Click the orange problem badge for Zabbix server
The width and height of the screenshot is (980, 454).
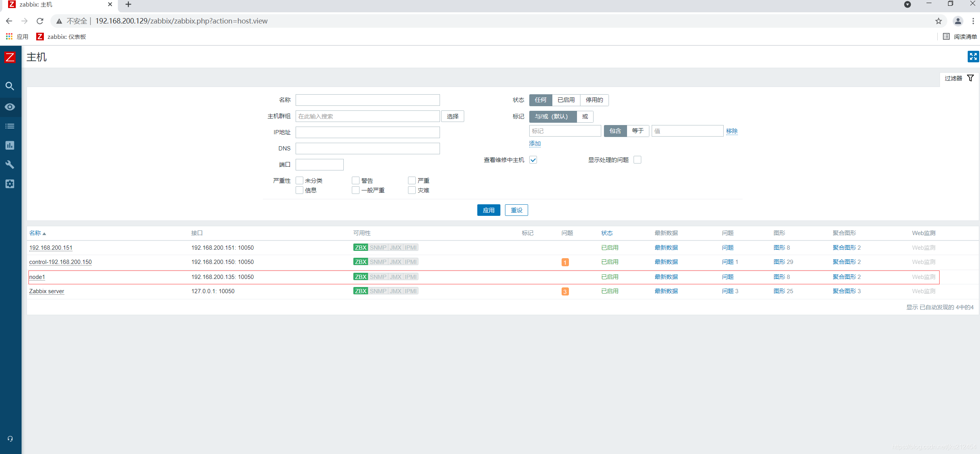pyautogui.click(x=565, y=292)
